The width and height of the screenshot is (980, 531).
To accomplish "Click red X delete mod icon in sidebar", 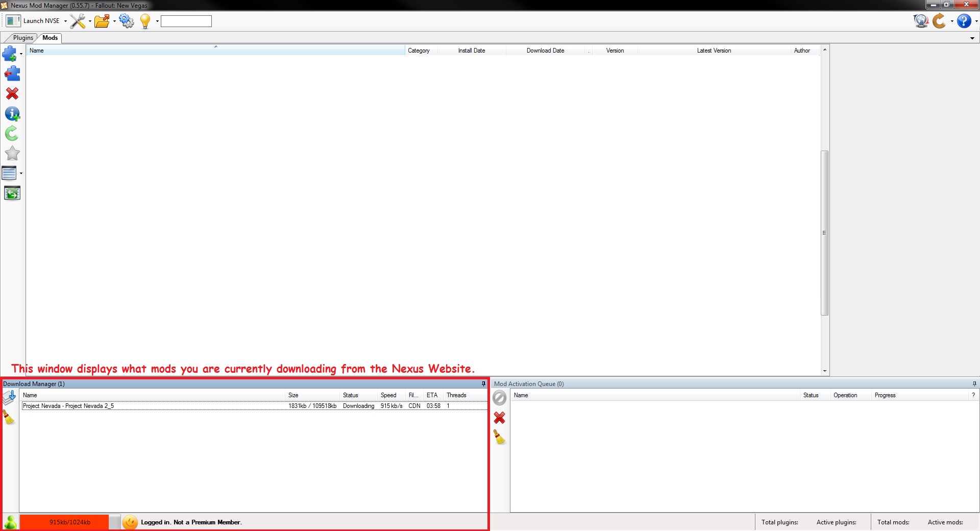I will [12, 93].
